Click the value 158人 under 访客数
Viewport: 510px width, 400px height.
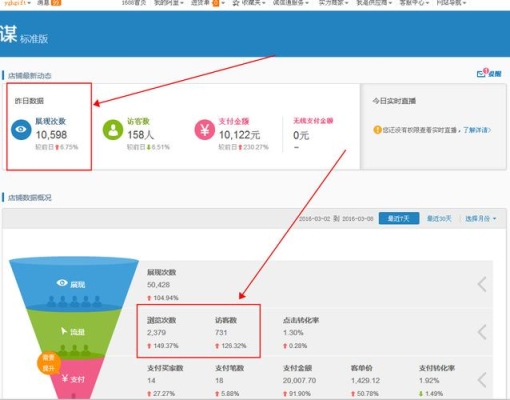point(140,135)
